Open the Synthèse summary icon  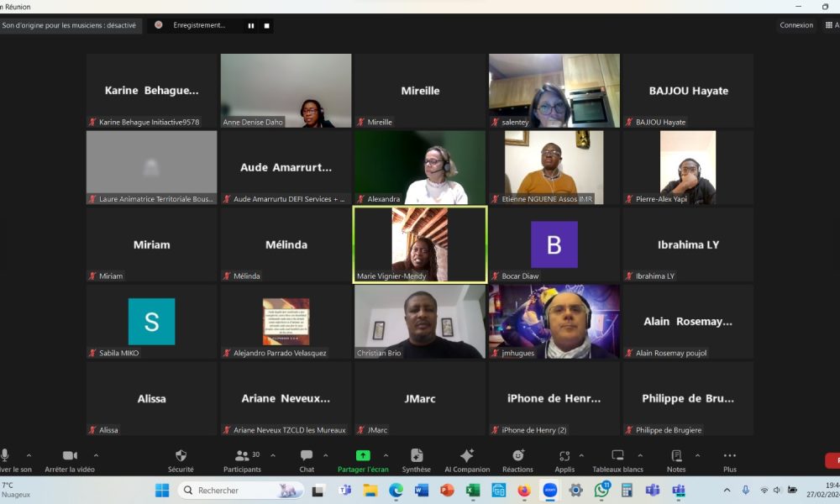pos(417,456)
